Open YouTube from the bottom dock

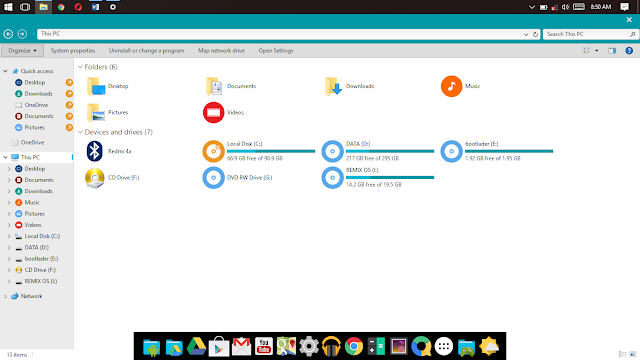[264, 346]
